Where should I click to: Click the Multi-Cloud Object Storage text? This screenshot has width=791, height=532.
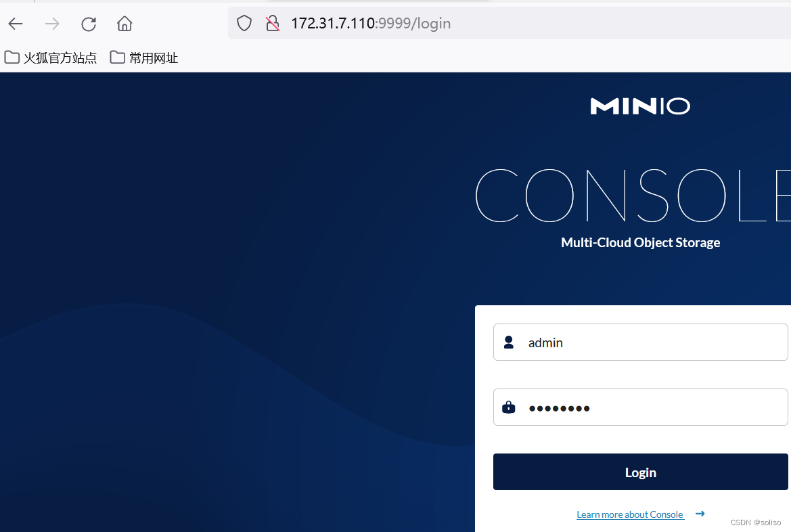[640, 242]
